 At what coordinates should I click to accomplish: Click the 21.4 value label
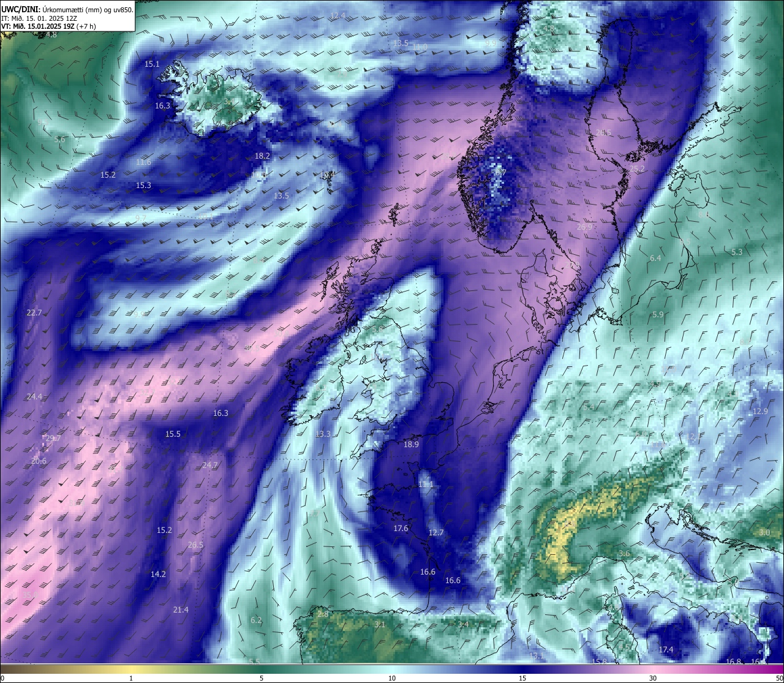point(181,610)
